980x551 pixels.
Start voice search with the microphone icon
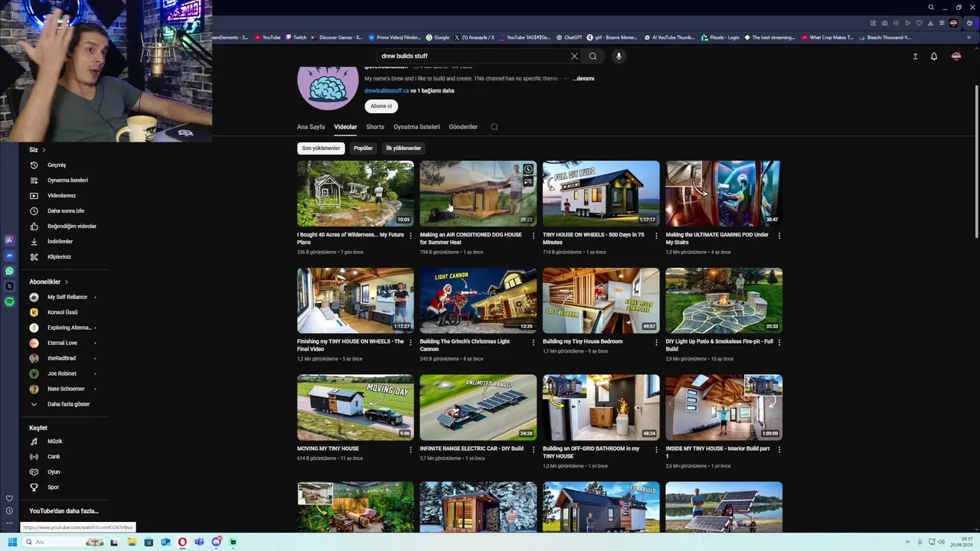click(619, 56)
